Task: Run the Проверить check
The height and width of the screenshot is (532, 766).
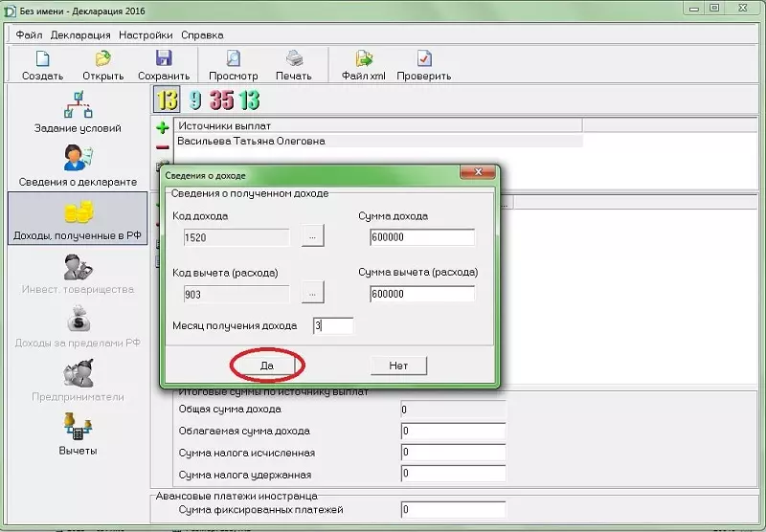Action: point(423,65)
